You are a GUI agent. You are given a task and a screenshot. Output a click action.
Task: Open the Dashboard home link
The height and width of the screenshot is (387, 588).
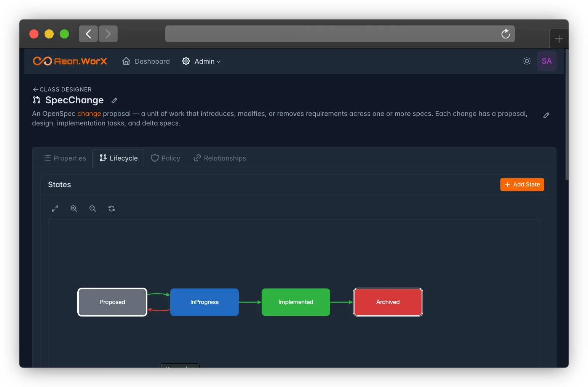click(x=146, y=61)
